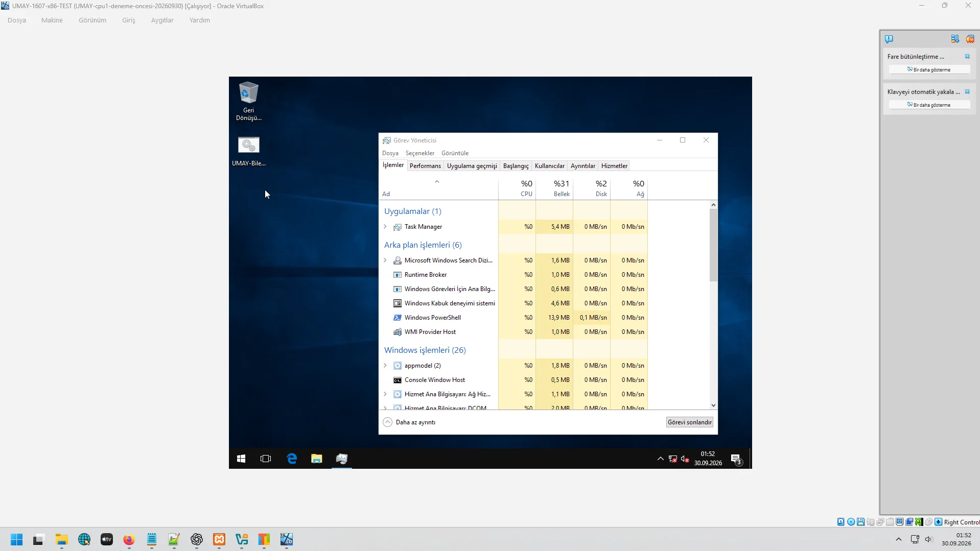Open Firefox from the host taskbar
980x551 pixels.
pos(129,539)
